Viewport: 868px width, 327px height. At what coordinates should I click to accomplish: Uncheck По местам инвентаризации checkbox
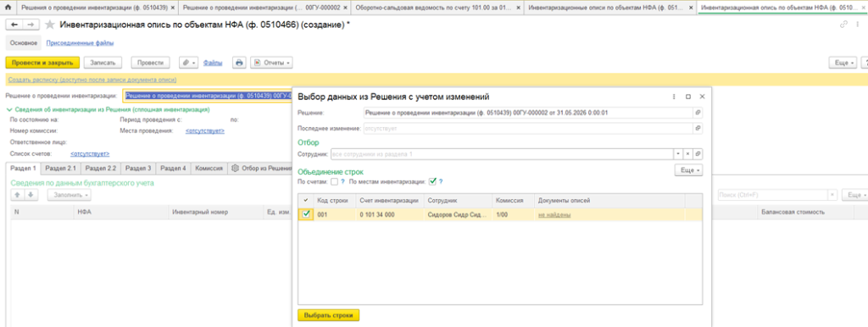tap(433, 181)
